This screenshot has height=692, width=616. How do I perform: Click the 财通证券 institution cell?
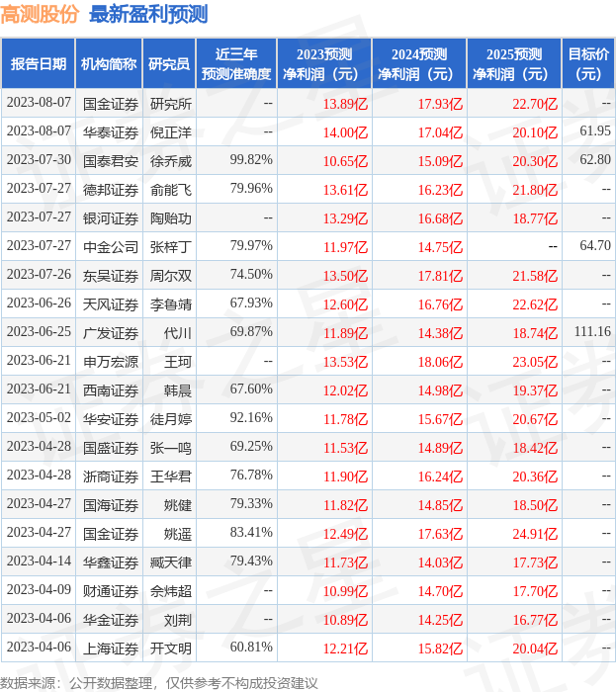point(111,591)
